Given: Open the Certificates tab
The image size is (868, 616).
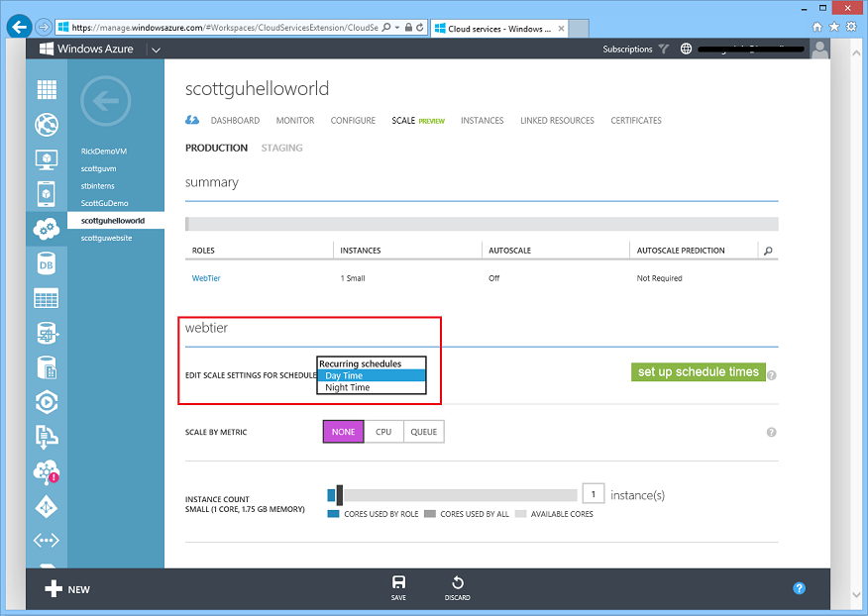Looking at the screenshot, I should [x=636, y=120].
